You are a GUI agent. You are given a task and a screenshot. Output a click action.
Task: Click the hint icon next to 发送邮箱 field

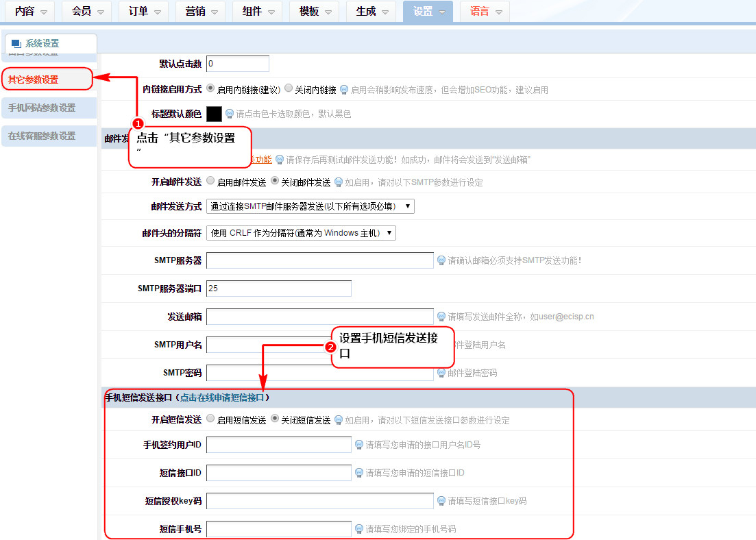441,317
